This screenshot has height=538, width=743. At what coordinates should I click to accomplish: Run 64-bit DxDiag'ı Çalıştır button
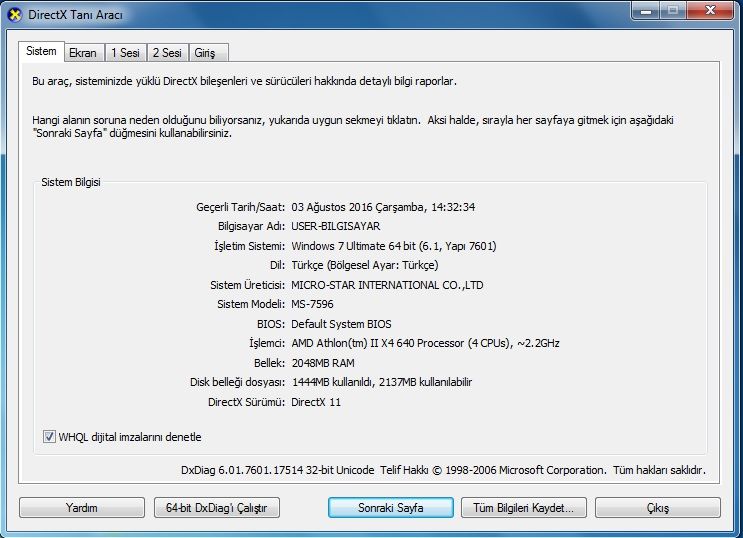(217, 508)
